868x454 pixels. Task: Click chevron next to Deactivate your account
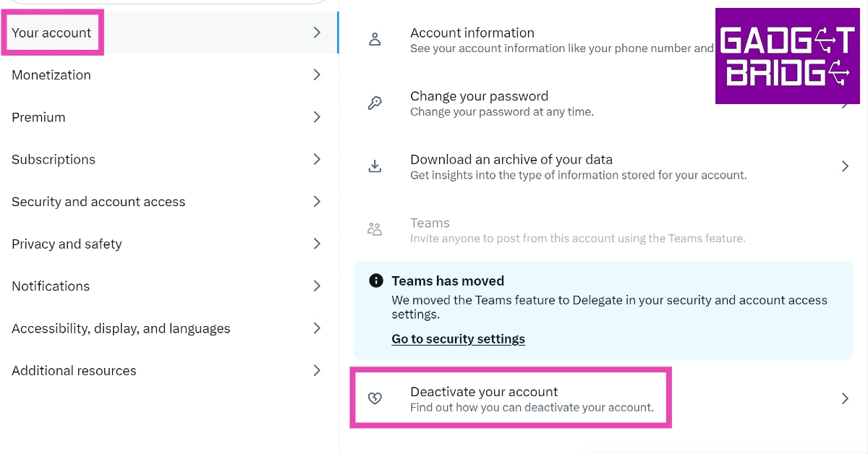click(x=845, y=398)
